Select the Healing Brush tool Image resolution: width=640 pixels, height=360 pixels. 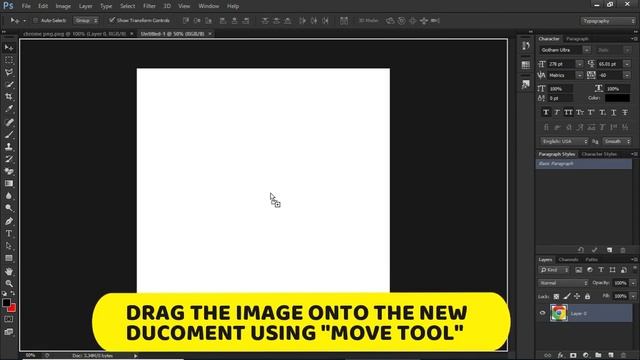point(9,122)
